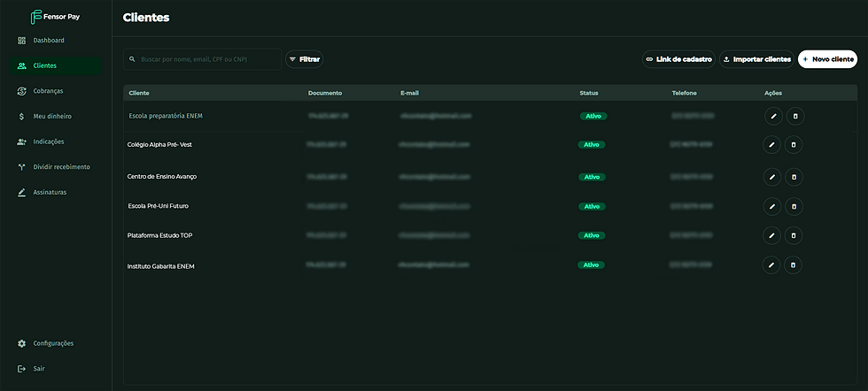Open Configurações settings
The height and width of the screenshot is (391, 868).
[55, 343]
